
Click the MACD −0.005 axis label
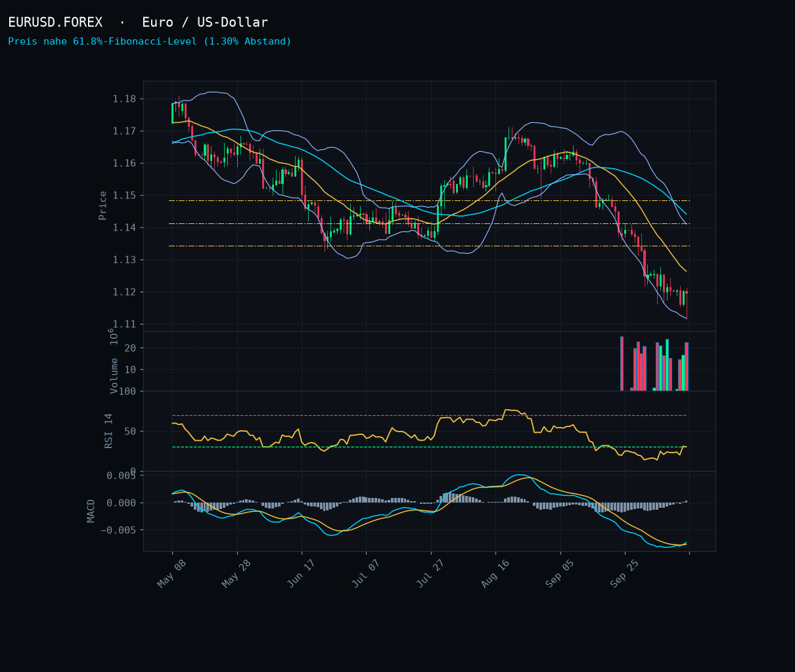pos(118,530)
